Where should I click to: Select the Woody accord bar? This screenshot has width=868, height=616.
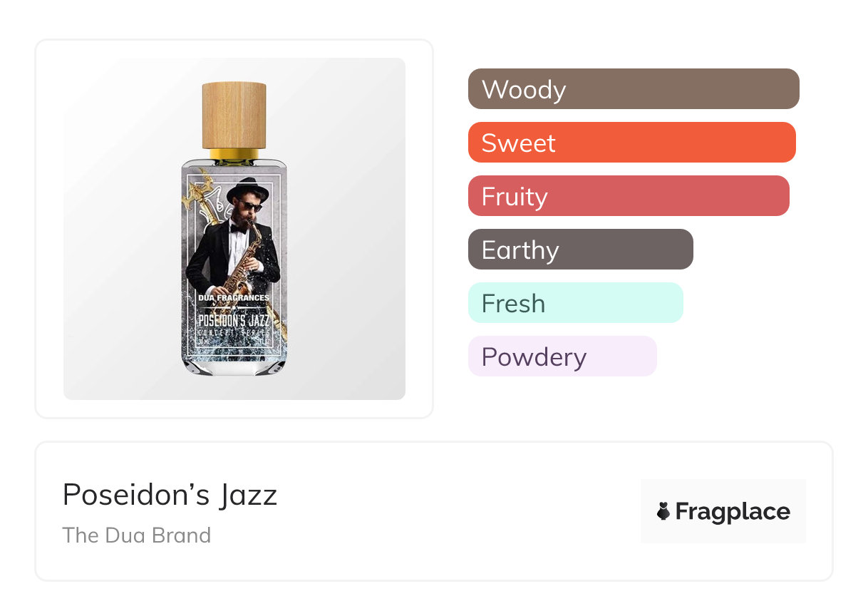click(633, 89)
